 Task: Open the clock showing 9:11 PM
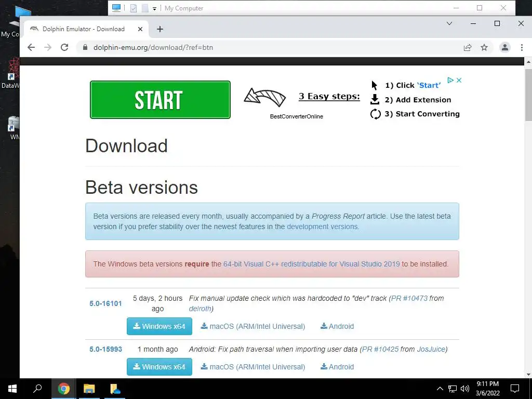(487, 389)
